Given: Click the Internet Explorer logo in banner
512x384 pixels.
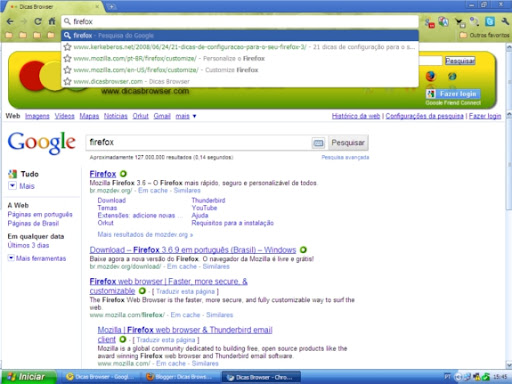Looking at the screenshot, I should [452, 76].
